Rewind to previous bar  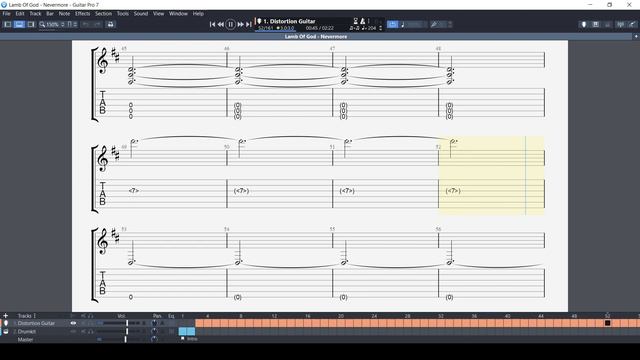click(x=221, y=24)
